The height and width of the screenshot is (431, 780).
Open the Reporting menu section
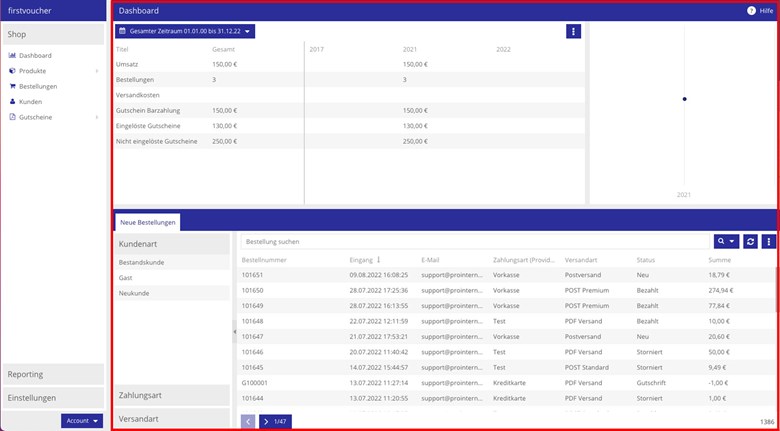coord(53,374)
